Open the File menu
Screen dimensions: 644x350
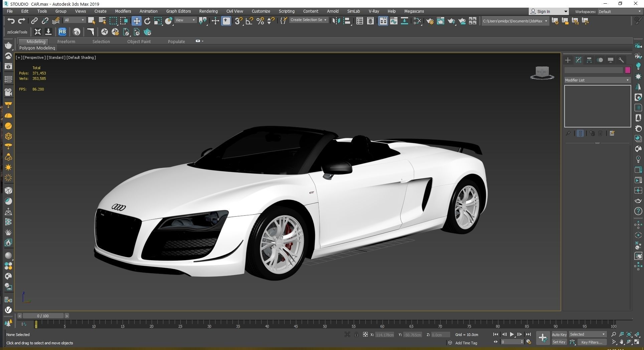[10, 11]
